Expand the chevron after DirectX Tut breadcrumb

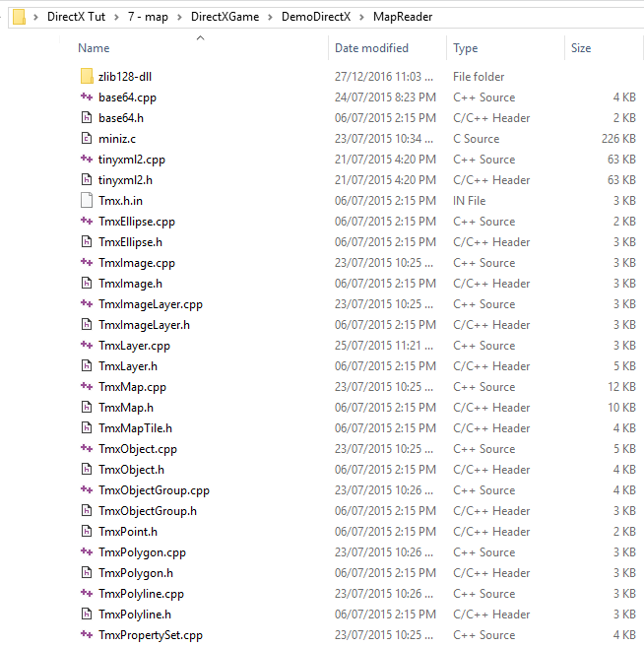pyautogui.click(x=117, y=17)
